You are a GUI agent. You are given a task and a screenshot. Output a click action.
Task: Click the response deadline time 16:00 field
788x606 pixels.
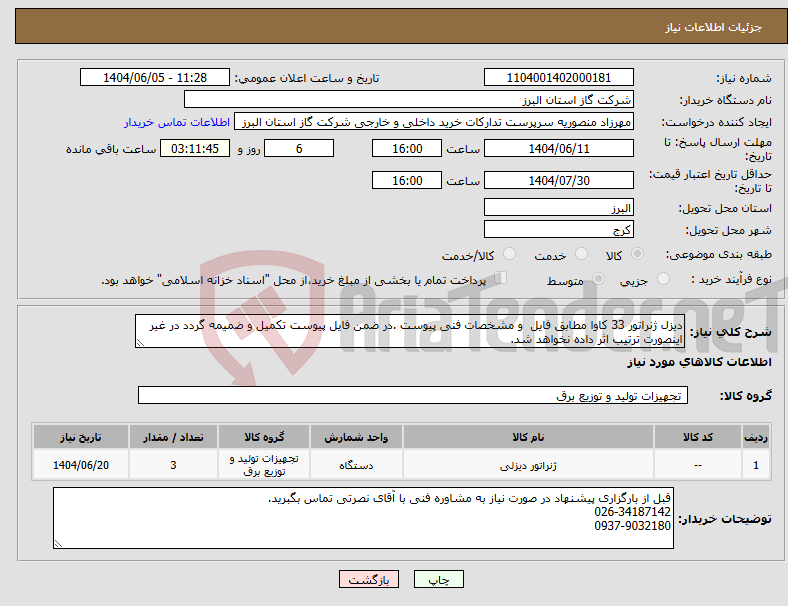click(407, 148)
